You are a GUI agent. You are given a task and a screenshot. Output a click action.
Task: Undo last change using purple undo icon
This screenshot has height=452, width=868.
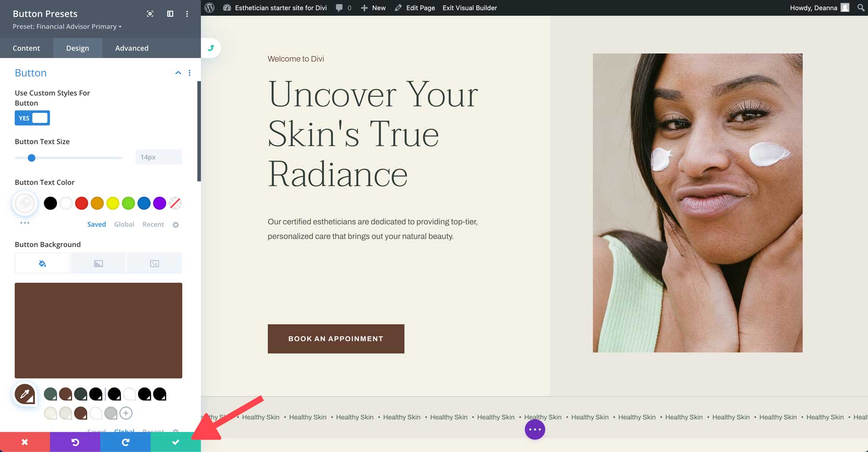click(x=75, y=442)
